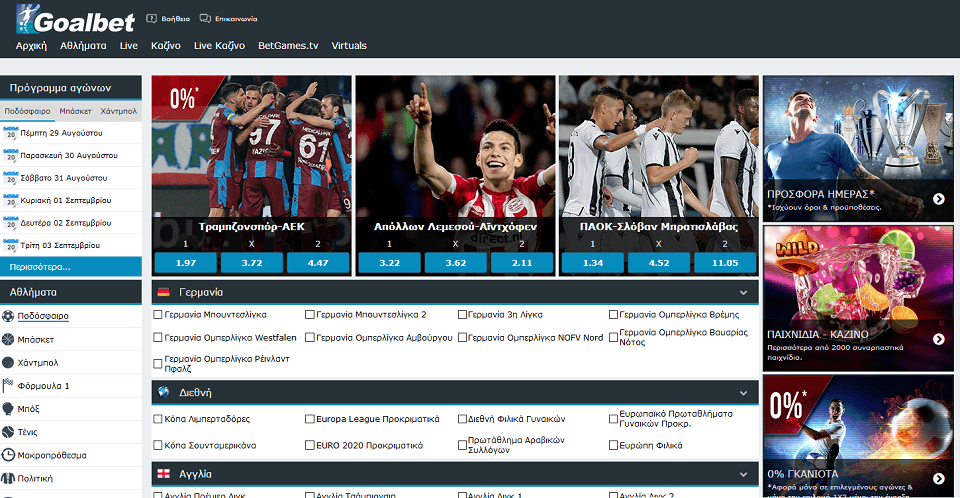Viewport: 960px width, 498px height.
Task: Tick the Γερμανία 3η Λίγκα checkbox
Action: 462,315
